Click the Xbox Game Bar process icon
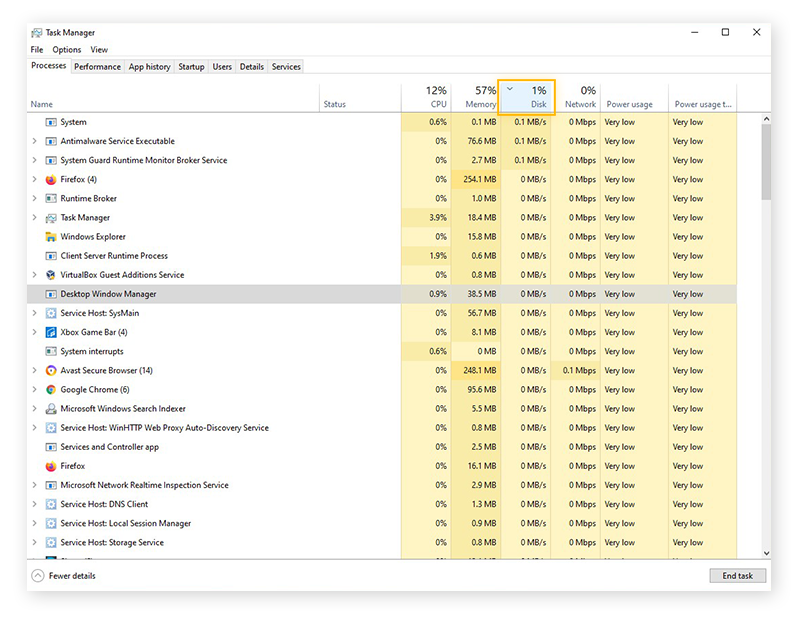Image resolution: width=800 pixels, height=618 pixels. coord(50,332)
